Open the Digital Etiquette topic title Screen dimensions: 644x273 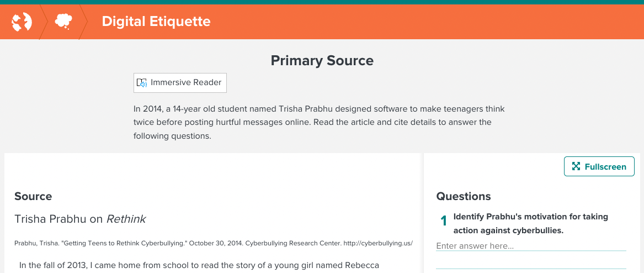click(x=156, y=21)
